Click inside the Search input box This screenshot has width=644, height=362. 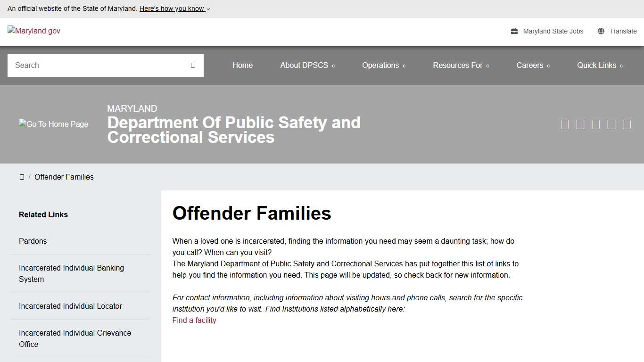coord(94,65)
